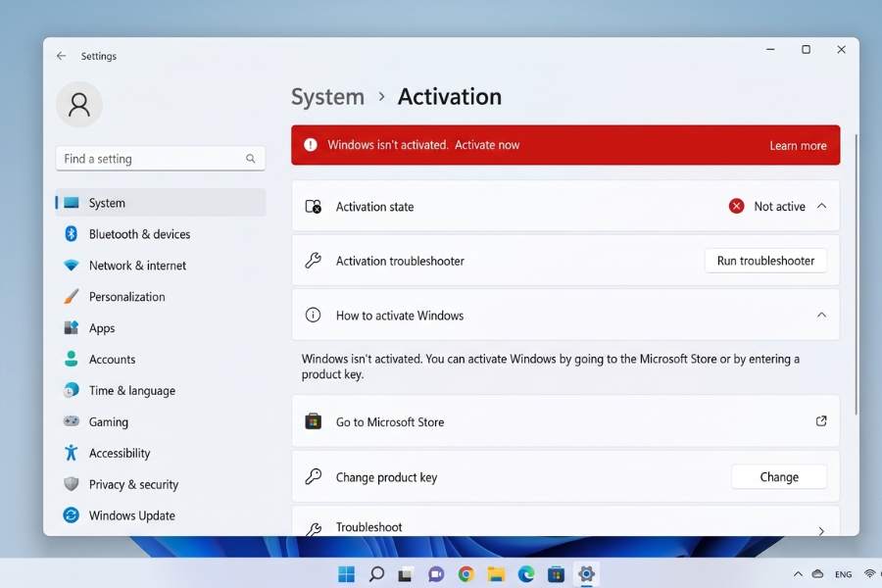
Task: Open the Windows Start button
Action: (x=347, y=574)
